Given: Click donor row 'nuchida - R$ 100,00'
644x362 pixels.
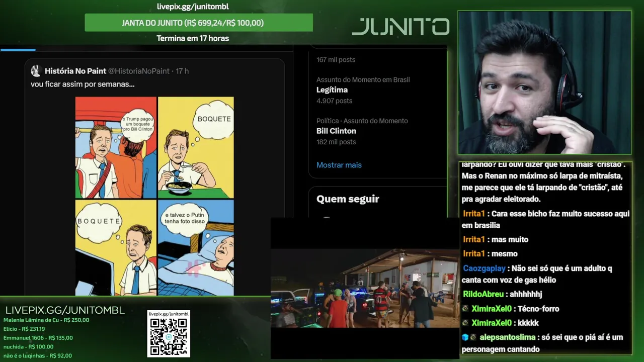Looking at the screenshot, I should tap(29, 347).
